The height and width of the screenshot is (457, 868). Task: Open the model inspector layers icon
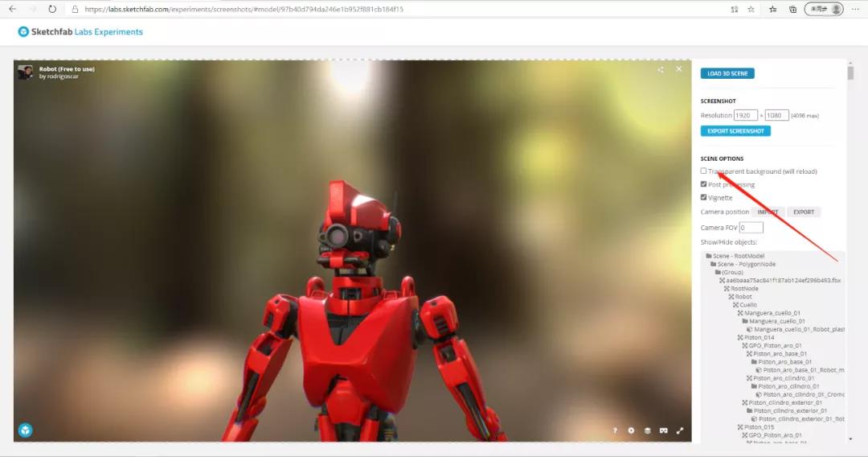pyautogui.click(x=647, y=430)
